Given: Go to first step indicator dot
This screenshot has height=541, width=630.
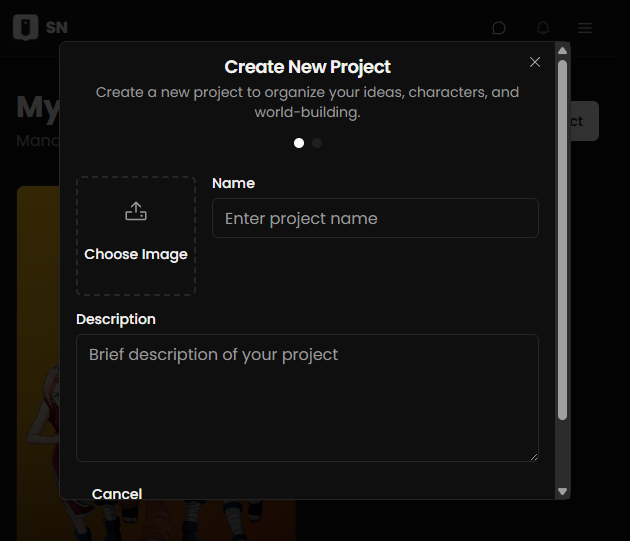Looking at the screenshot, I should coord(299,143).
